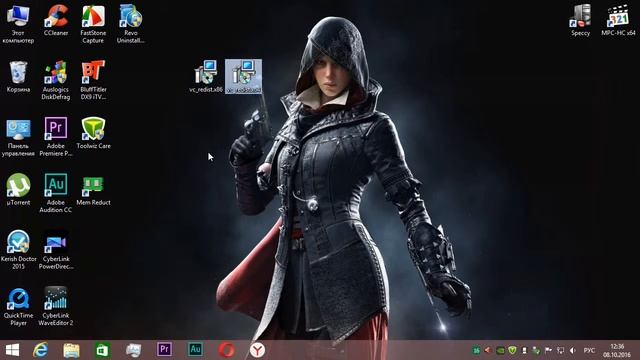Select the CyberLink PowerDirector shortcut
Viewport: 640px width, 360px height.
pyautogui.click(x=56, y=250)
